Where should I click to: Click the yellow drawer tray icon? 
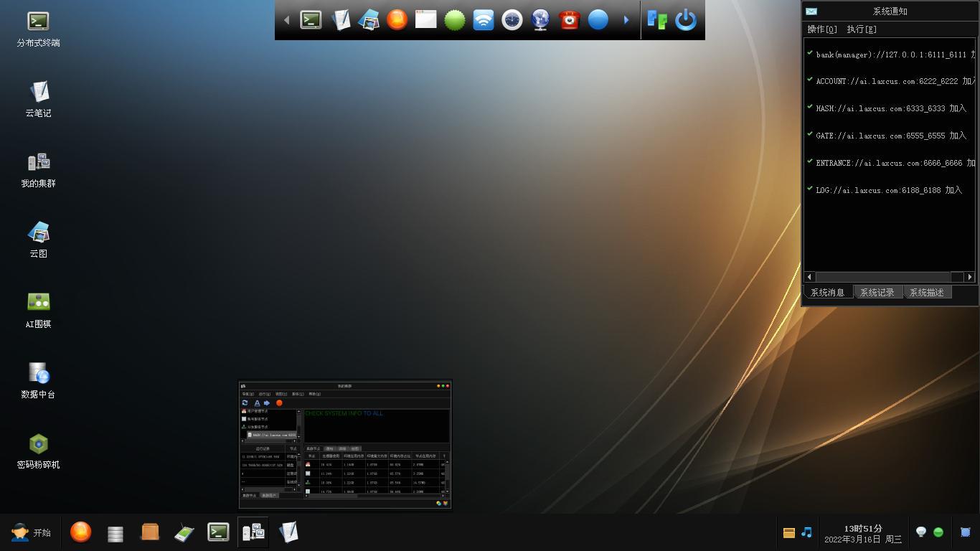click(x=788, y=532)
